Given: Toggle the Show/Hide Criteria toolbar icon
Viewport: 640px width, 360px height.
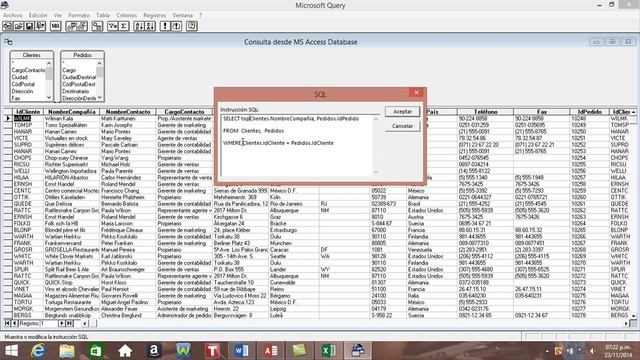Looking at the screenshot, I should click(x=82, y=26).
